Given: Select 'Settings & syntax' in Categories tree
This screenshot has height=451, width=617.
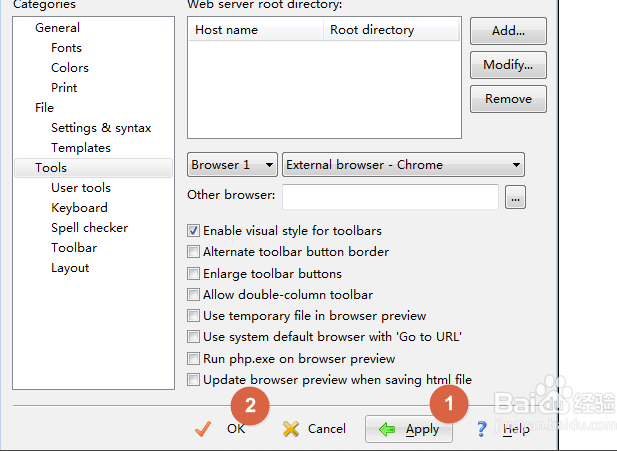Looking at the screenshot, I should (x=101, y=128).
